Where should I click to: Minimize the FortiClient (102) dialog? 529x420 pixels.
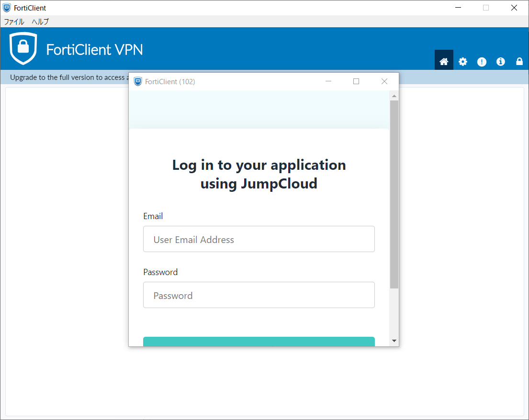(328, 81)
